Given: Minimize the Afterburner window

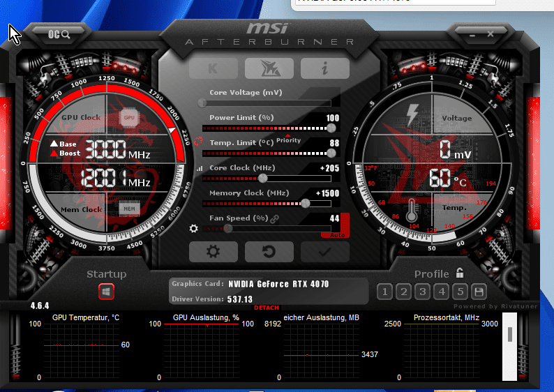Looking at the screenshot, I should [x=472, y=35].
